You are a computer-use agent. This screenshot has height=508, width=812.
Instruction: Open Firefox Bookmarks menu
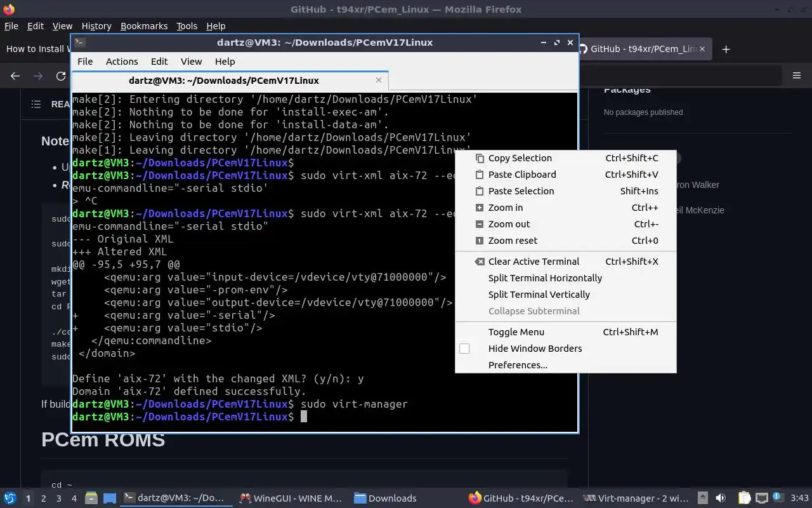click(x=144, y=26)
